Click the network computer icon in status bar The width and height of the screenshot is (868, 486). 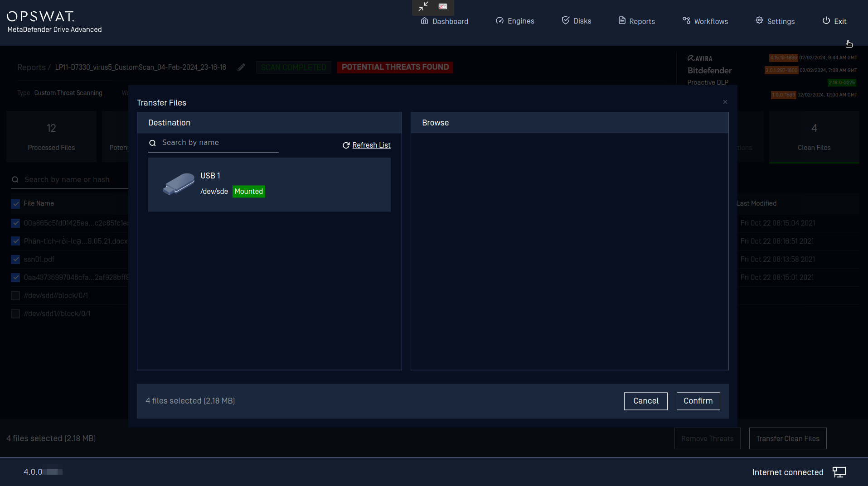coord(839,472)
